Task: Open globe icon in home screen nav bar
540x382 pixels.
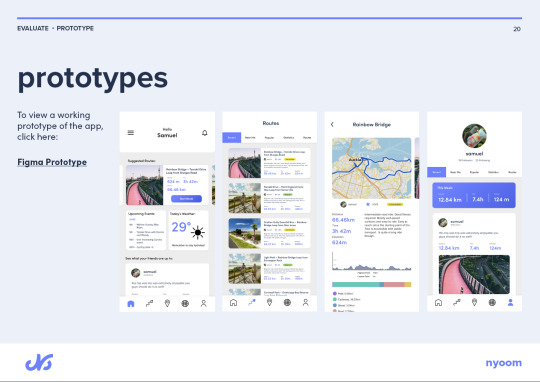Action: (x=185, y=303)
